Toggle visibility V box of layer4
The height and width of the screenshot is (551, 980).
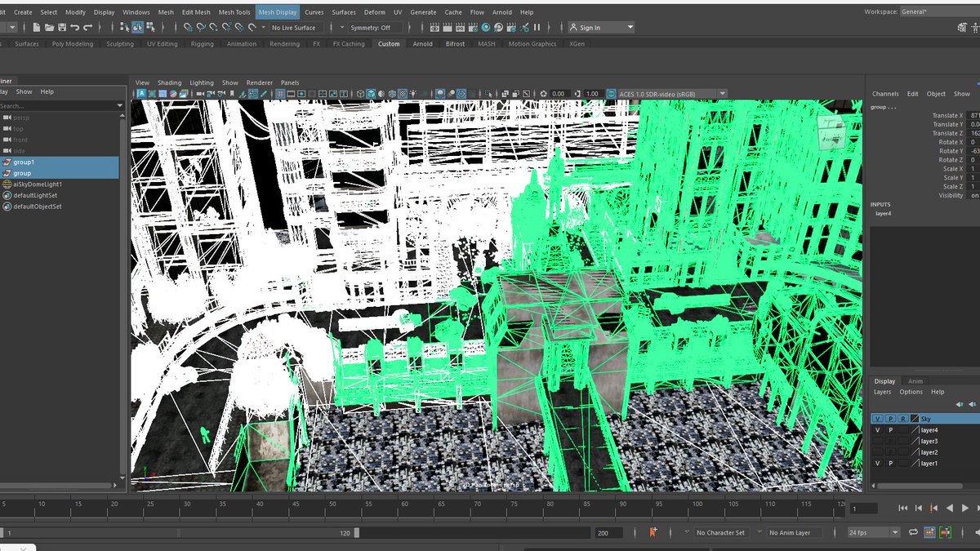click(x=878, y=430)
